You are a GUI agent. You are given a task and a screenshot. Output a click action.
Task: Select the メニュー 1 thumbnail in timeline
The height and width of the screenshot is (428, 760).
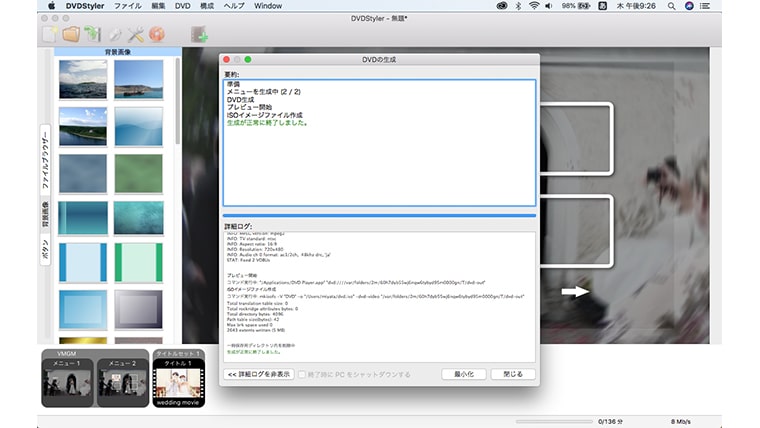pyautogui.click(x=67, y=382)
